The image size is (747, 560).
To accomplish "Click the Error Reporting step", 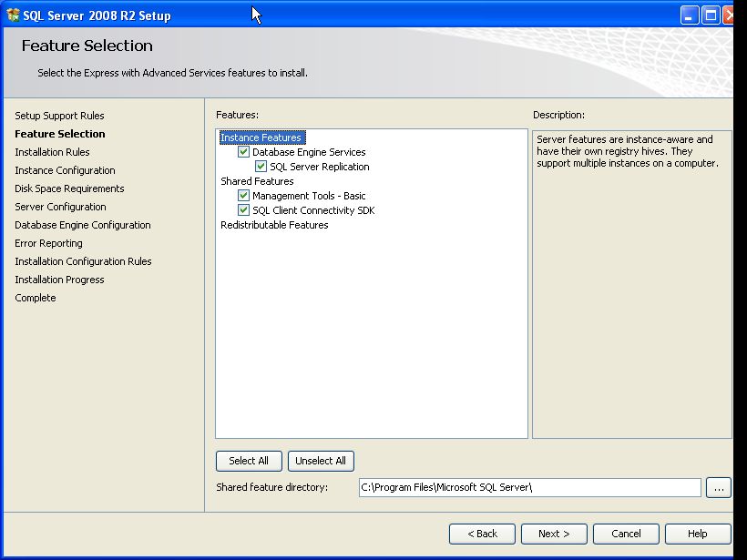I will (48, 243).
